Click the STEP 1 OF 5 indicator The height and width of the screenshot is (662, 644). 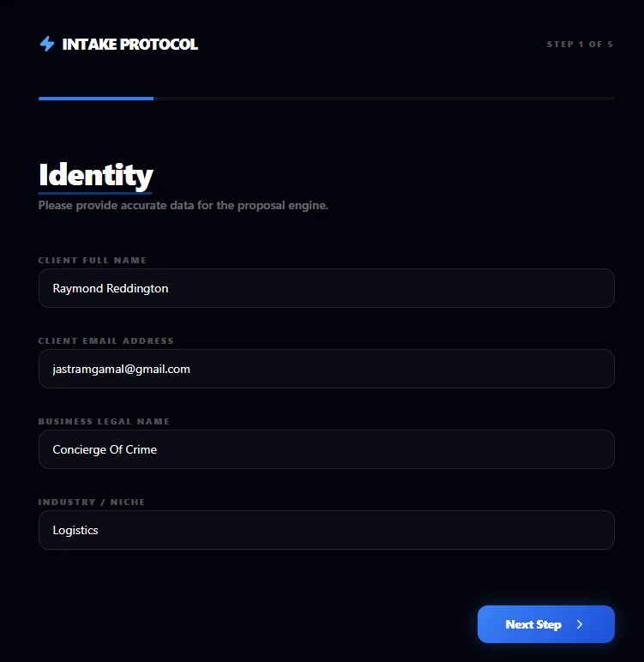pyautogui.click(x=580, y=45)
